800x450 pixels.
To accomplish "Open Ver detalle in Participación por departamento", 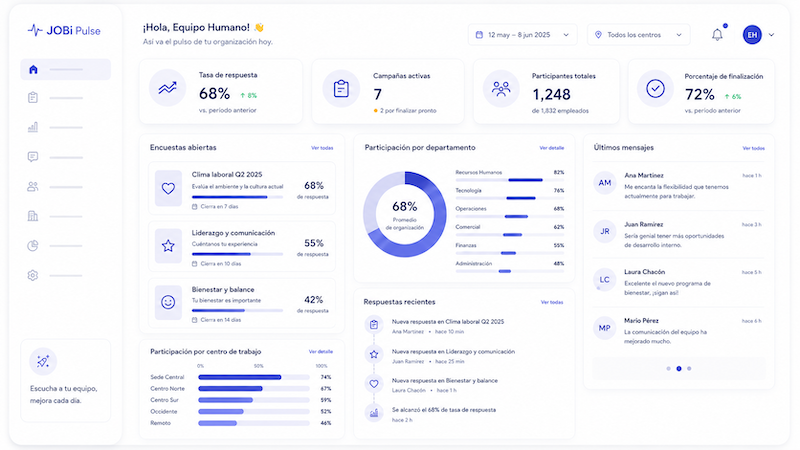I will [552, 148].
